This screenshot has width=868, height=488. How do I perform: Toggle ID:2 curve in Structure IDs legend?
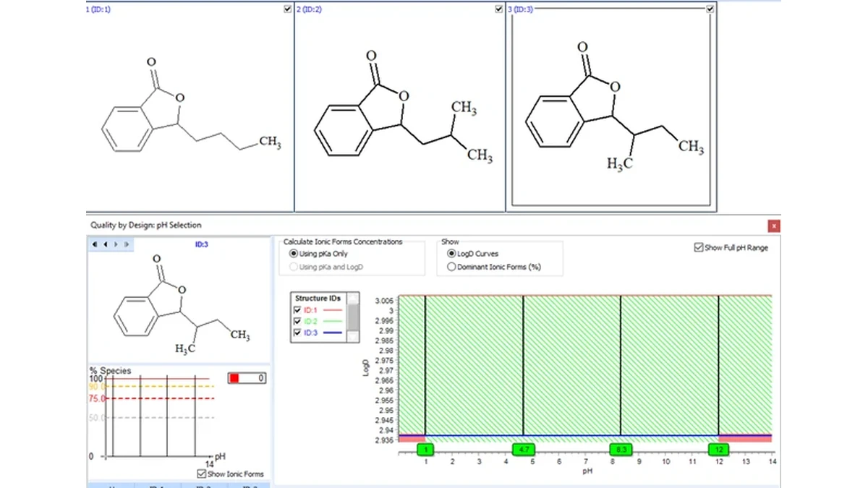297,321
